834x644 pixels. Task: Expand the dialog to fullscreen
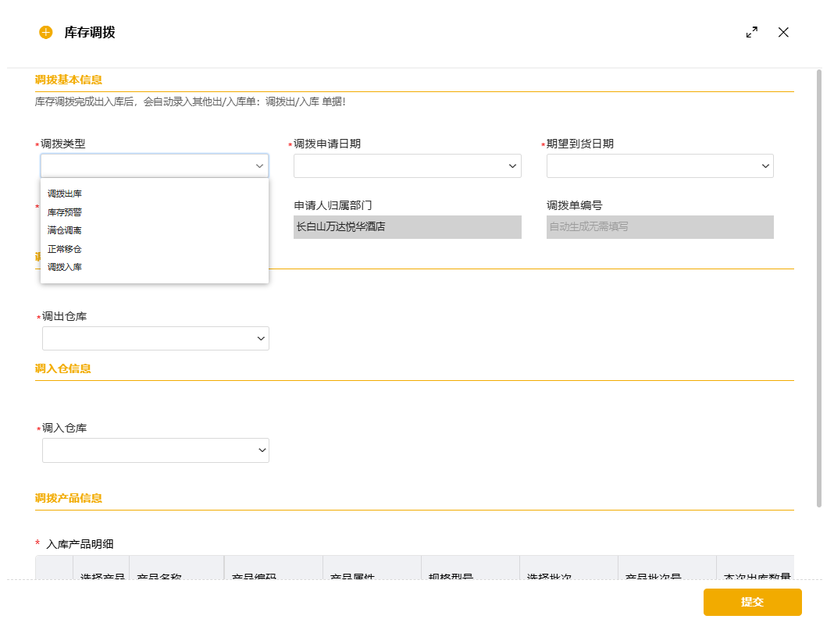click(751, 32)
